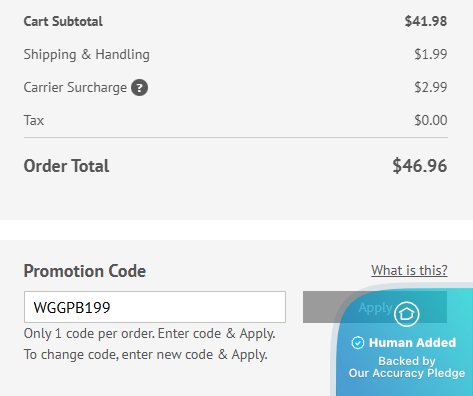The height and width of the screenshot is (396, 473).
Task: Click the Carrier Surcharge help question mark icon
Action: (x=139, y=88)
